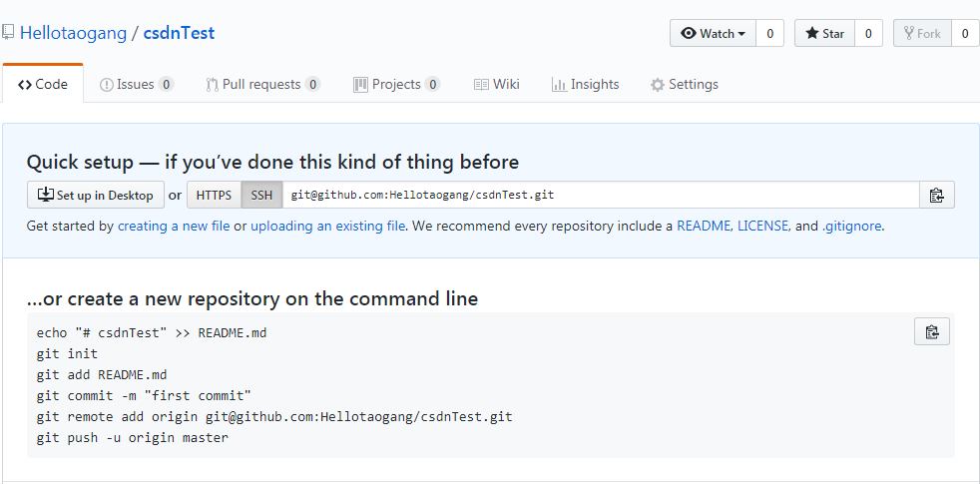The height and width of the screenshot is (484, 980).
Task: Click the git remote add origin line
Action: point(274,416)
